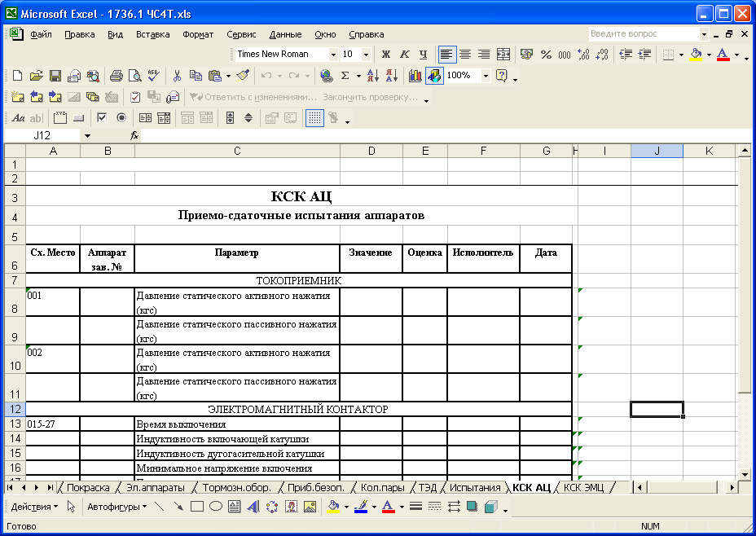The height and width of the screenshot is (536, 756).
Task: Expand the Borders dropdown arrow
Action: tap(681, 55)
